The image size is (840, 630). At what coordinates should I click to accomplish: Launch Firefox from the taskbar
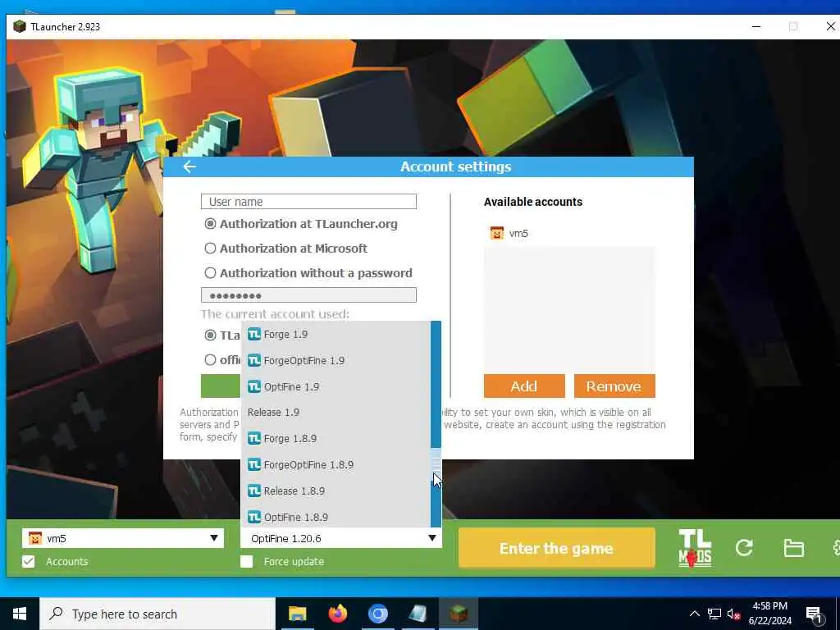click(x=337, y=614)
